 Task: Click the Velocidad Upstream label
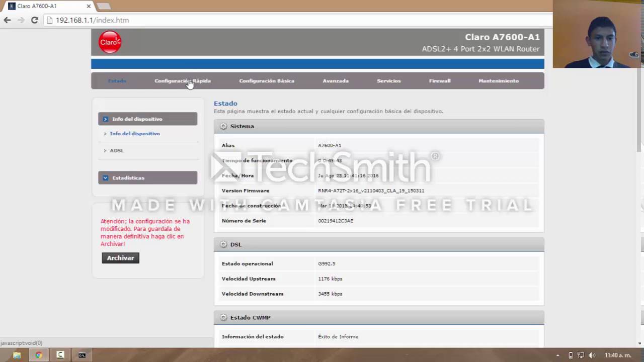tap(249, 279)
